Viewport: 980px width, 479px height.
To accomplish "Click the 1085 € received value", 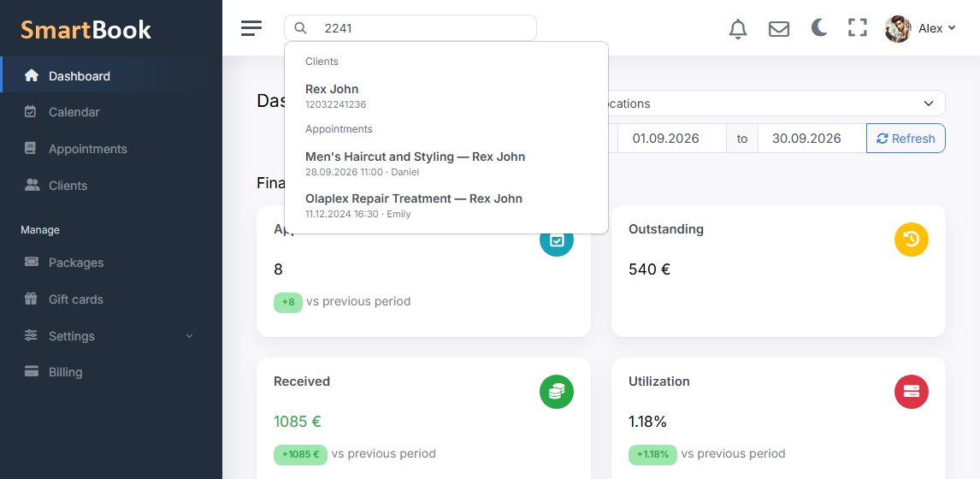I will tap(298, 422).
